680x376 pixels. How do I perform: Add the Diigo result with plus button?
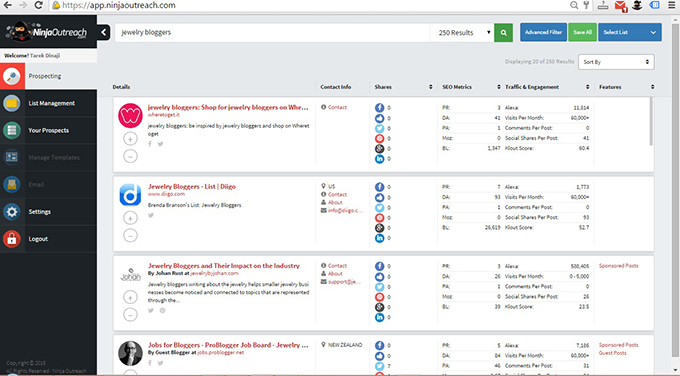130,218
